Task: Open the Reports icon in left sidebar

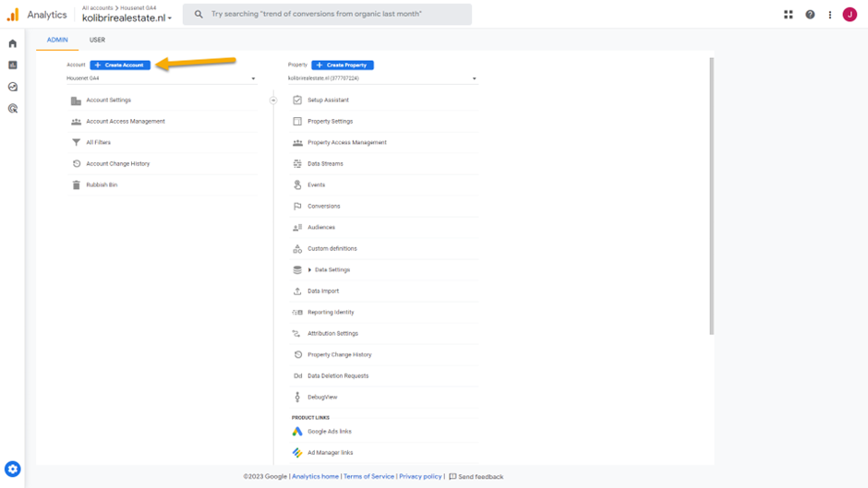Action: point(13,65)
